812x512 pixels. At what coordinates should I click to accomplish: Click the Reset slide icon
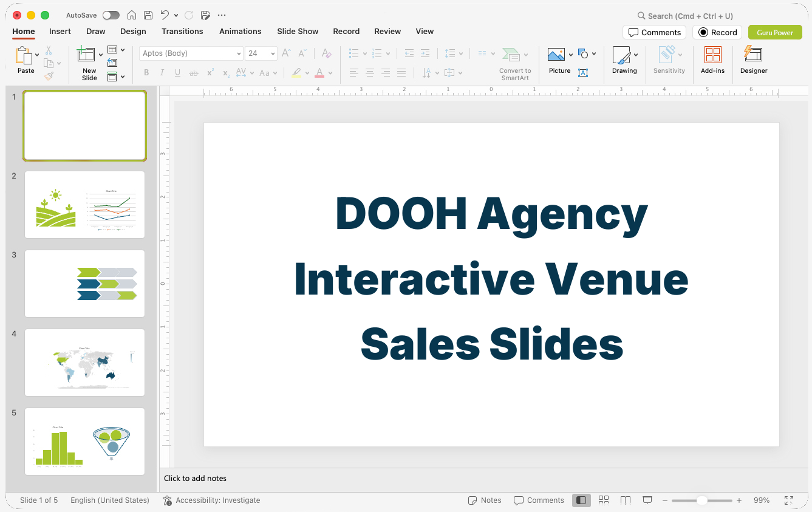[112, 63]
